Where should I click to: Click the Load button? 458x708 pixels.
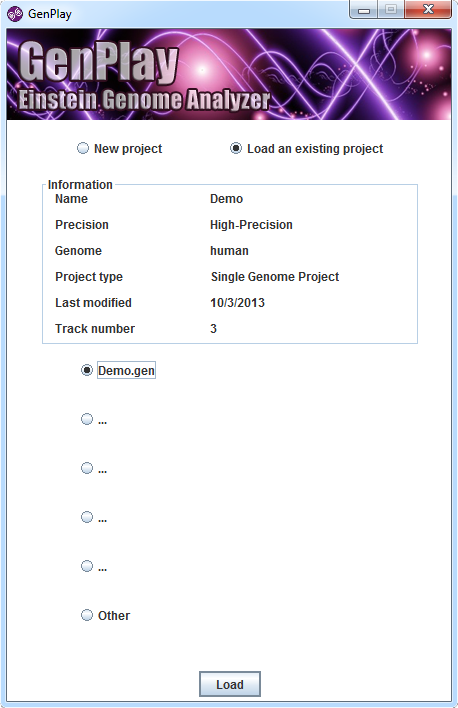229,685
